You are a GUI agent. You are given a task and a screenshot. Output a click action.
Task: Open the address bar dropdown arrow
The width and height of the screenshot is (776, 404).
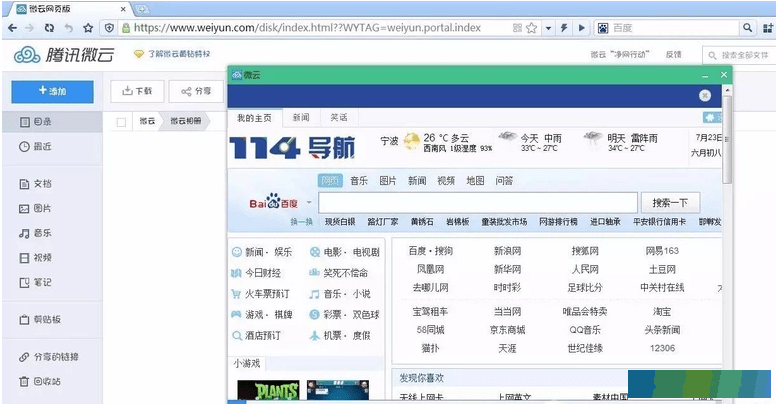tap(548, 28)
